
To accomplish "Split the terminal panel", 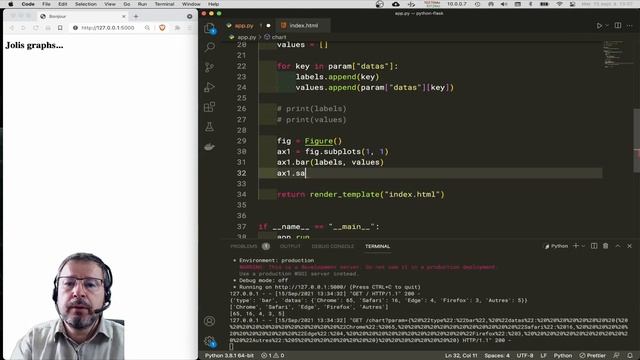I will point(594,246).
